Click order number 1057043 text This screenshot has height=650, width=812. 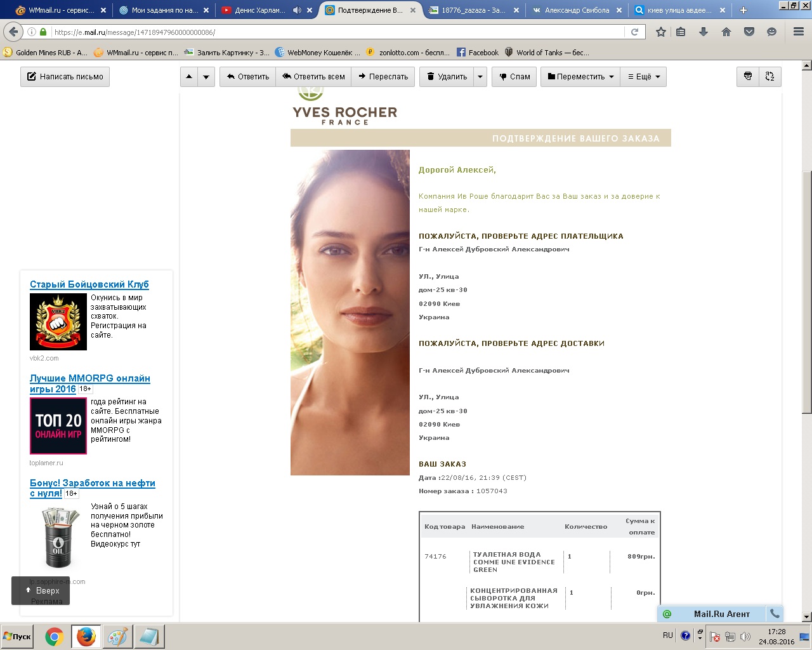point(492,491)
